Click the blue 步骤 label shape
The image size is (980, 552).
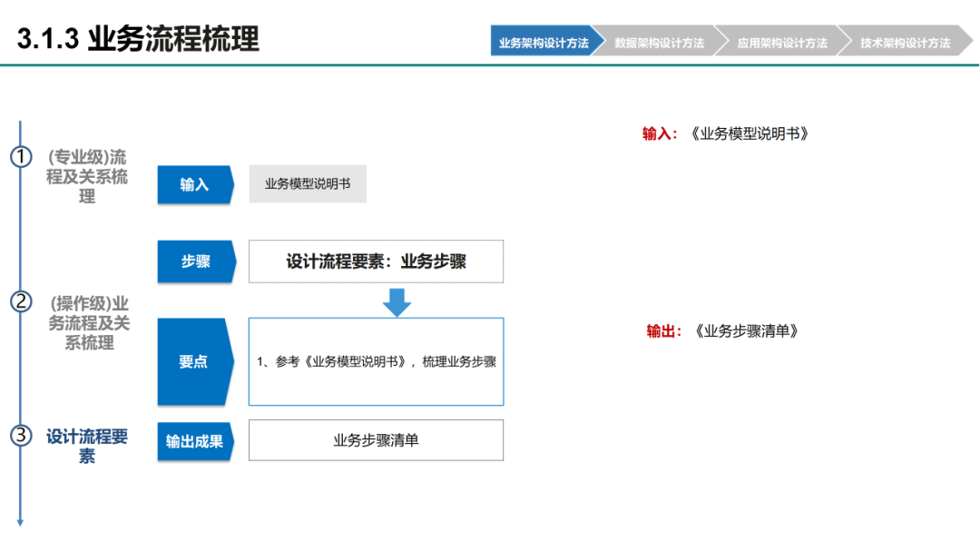pos(196,261)
